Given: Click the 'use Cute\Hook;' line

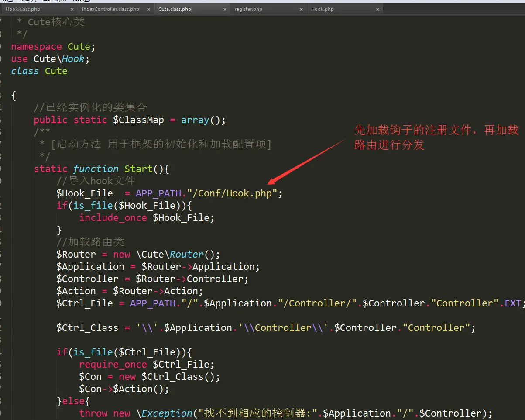Looking at the screenshot, I should 50,59.
